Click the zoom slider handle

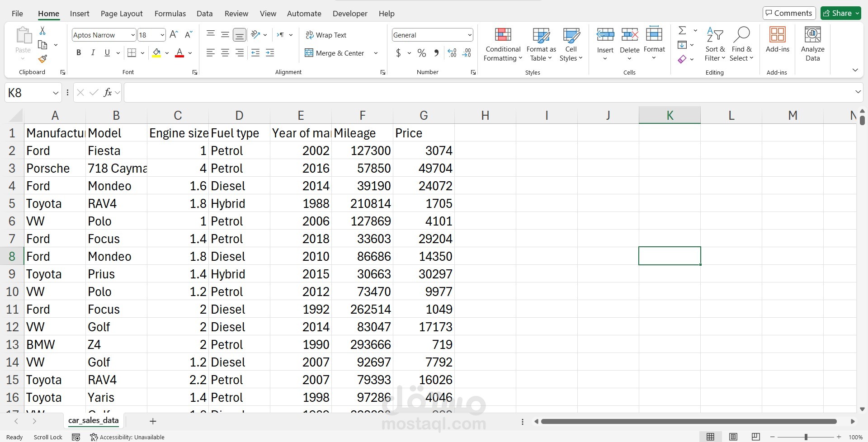(x=806, y=437)
